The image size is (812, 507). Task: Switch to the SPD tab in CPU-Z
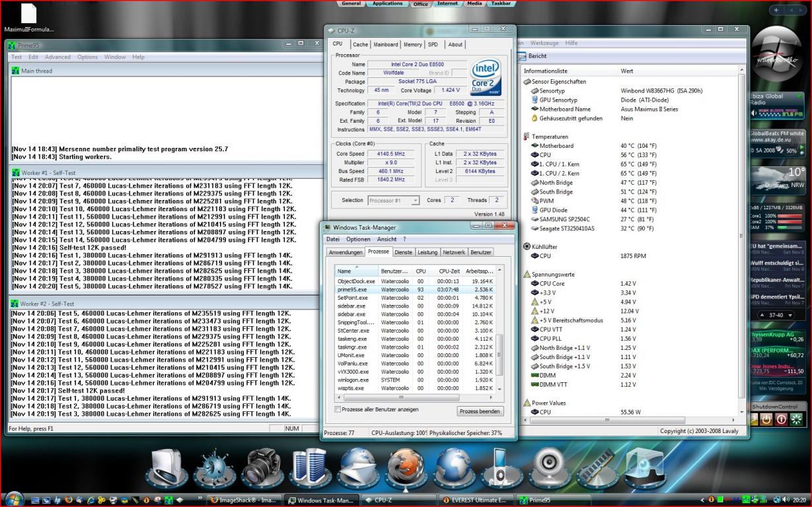click(x=433, y=44)
